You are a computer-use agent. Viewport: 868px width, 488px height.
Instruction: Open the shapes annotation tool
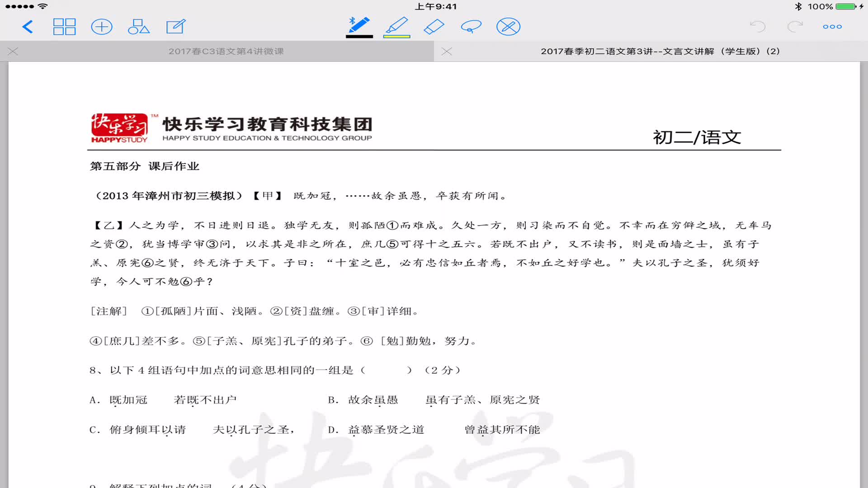[x=139, y=27]
